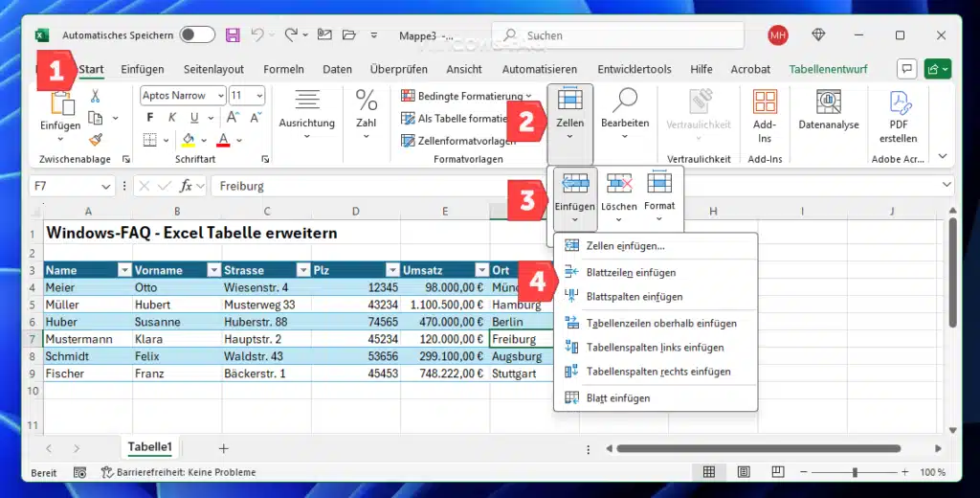Toggle Automatisches Speichern switch
The width and height of the screenshot is (980, 498).
coord(197,35)
